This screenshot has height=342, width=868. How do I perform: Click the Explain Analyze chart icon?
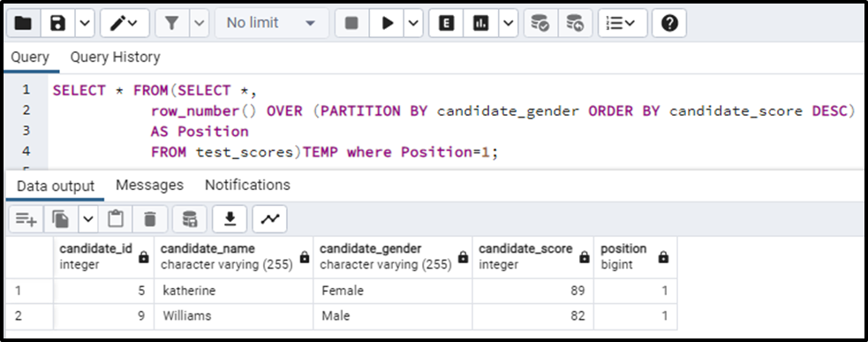click(x=480, y=23)
